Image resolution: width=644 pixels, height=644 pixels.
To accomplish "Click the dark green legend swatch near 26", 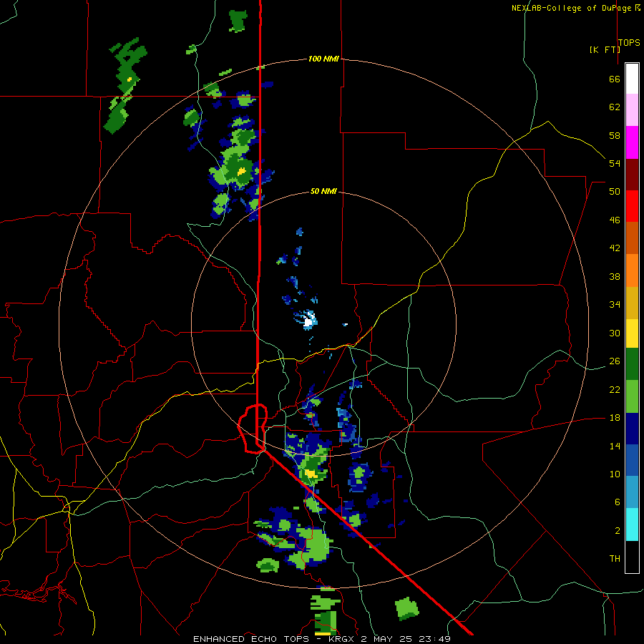I will (632, 364).
